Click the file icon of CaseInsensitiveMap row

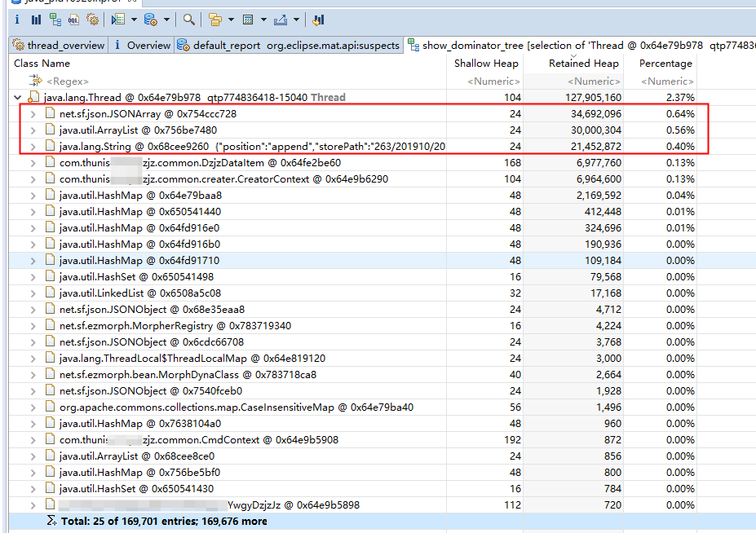(x=50, y=407)
